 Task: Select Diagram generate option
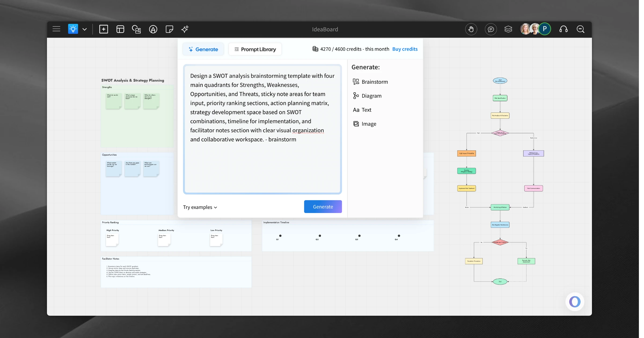pos(367,96)
